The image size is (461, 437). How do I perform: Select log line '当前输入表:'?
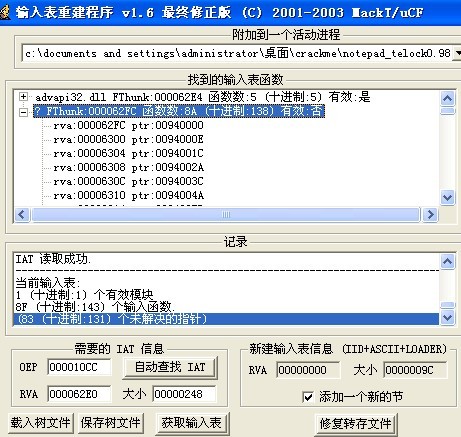48,283
